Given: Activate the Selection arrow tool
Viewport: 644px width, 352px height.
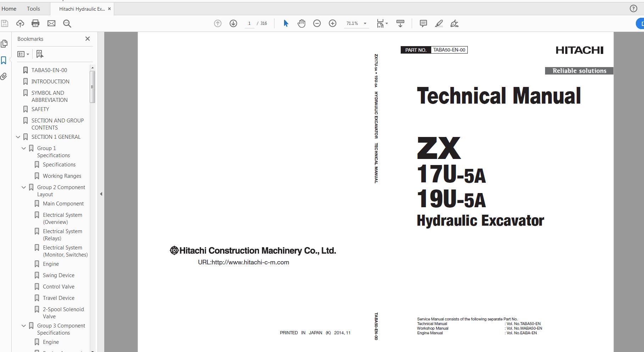Looking at the screenshot, I should (x=286, y=23).
